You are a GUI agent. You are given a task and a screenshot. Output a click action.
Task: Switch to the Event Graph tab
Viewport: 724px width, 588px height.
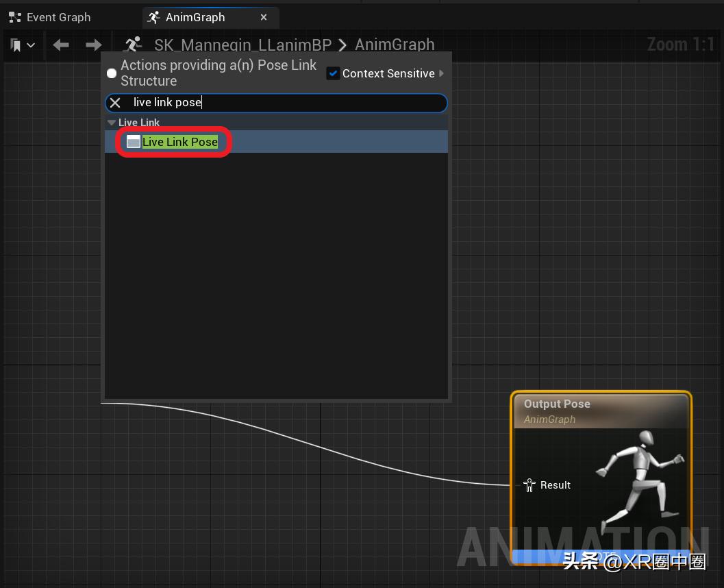(x=49, y=17)
